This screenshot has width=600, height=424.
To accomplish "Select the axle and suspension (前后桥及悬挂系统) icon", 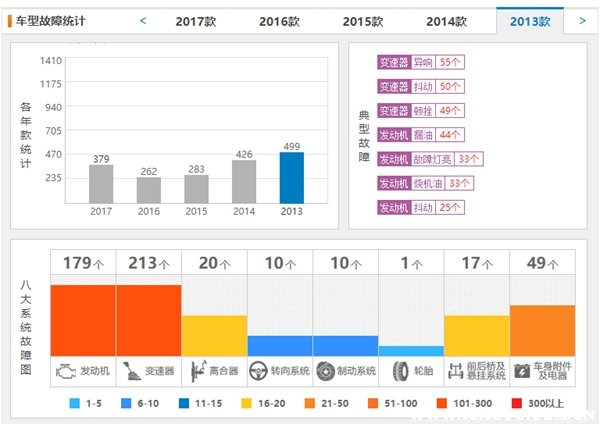I will click(456, 371).
